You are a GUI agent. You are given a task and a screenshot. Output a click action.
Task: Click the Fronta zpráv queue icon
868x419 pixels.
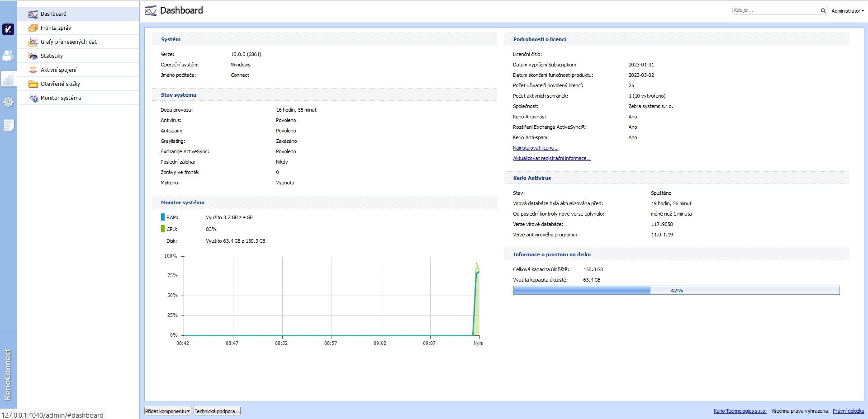(33, 28)
